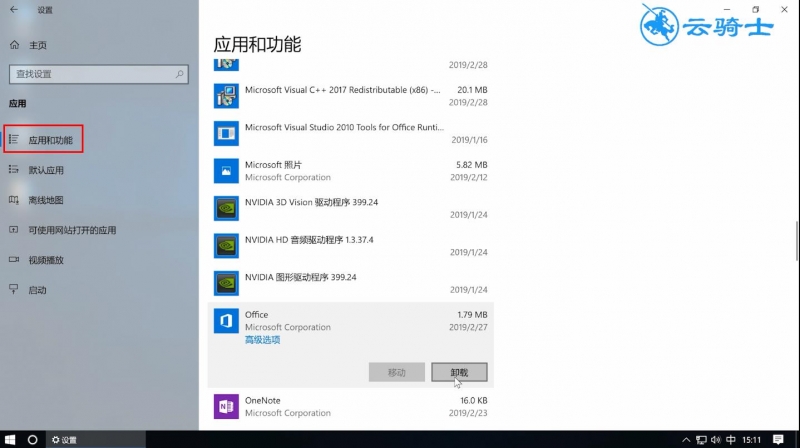Click the Office app icon
This screenshot has height=448, width=800.
tap(226, 321)
